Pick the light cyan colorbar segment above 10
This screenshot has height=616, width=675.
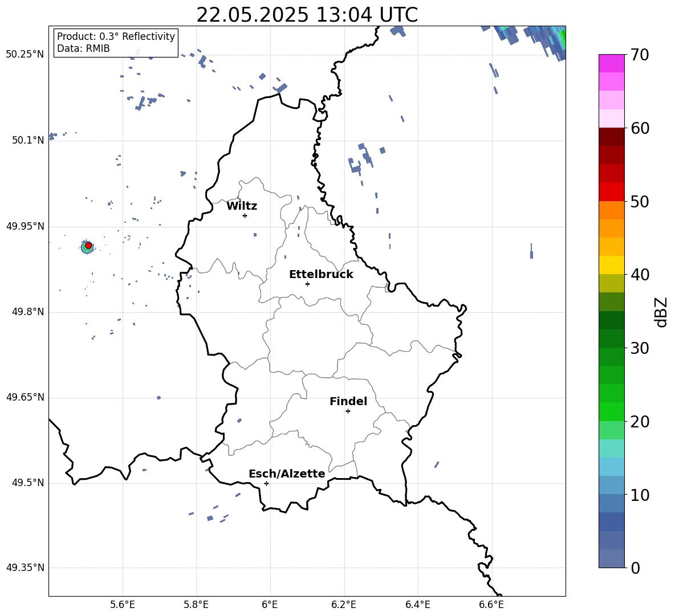click(x=611, y=467)
